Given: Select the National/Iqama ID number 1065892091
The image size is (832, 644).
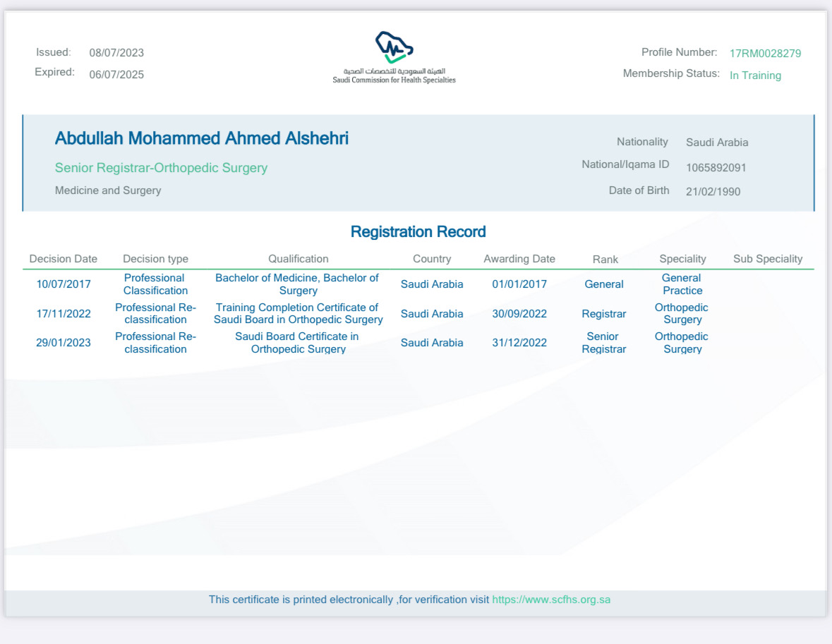Looking at the screenshot, I should [716, 168].
